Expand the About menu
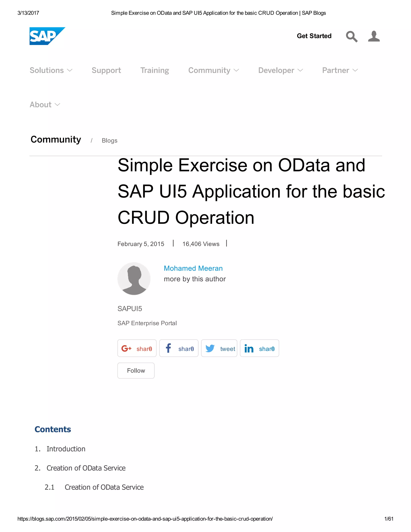 45,105
